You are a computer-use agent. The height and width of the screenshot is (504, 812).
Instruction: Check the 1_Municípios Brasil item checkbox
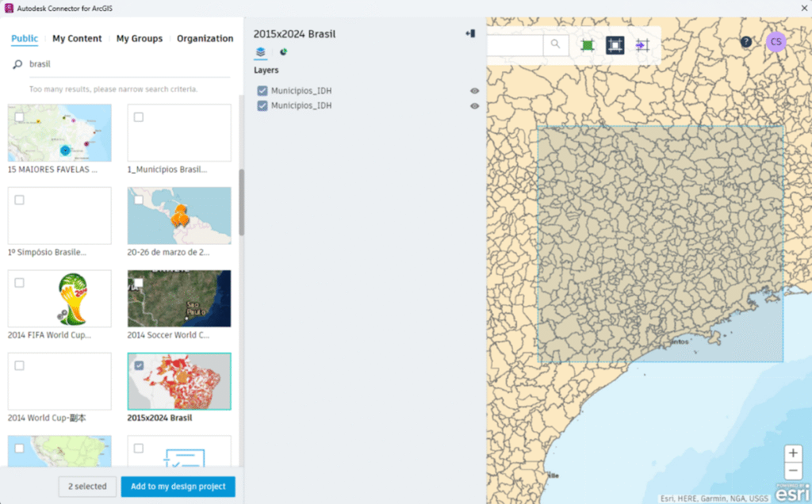[138, 117]
